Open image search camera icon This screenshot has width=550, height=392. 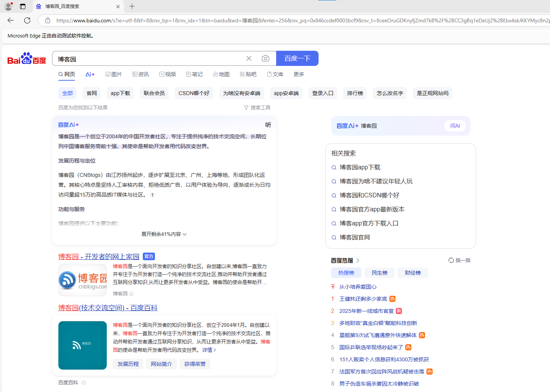pos(266,58)
